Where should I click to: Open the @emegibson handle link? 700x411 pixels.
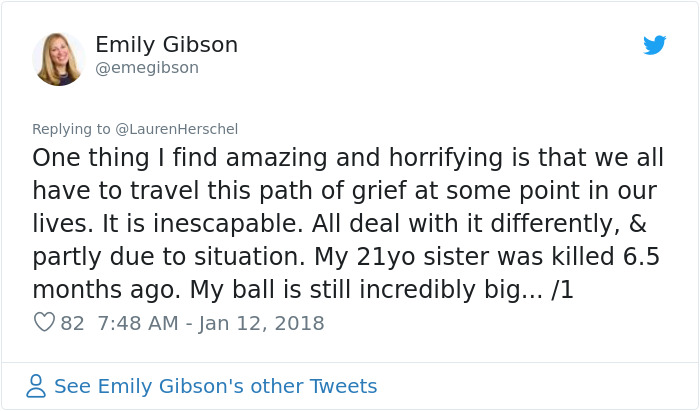click(147, 68)
